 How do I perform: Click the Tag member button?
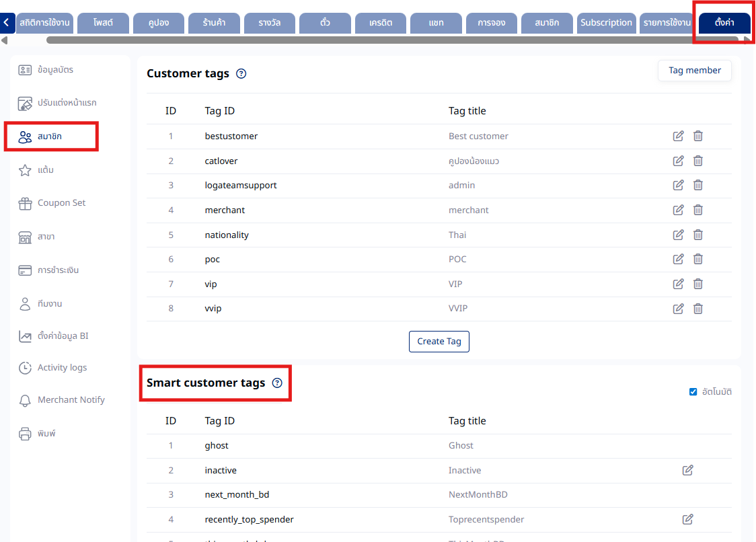694,71
